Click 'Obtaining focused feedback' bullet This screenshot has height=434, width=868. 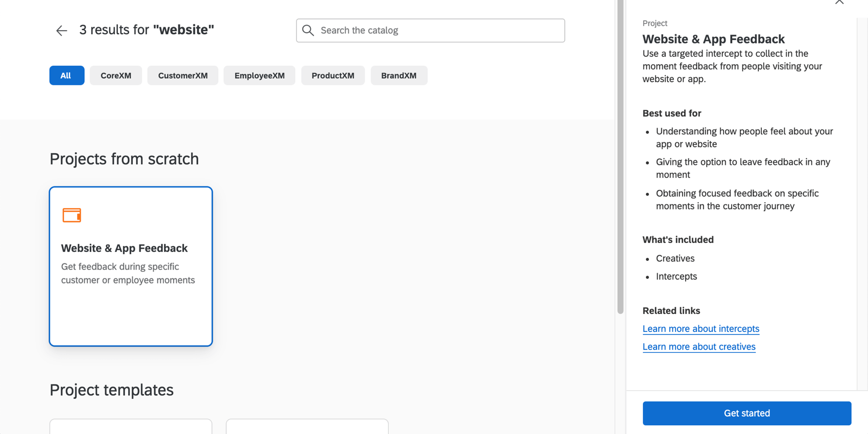click(x=737, y=200)
